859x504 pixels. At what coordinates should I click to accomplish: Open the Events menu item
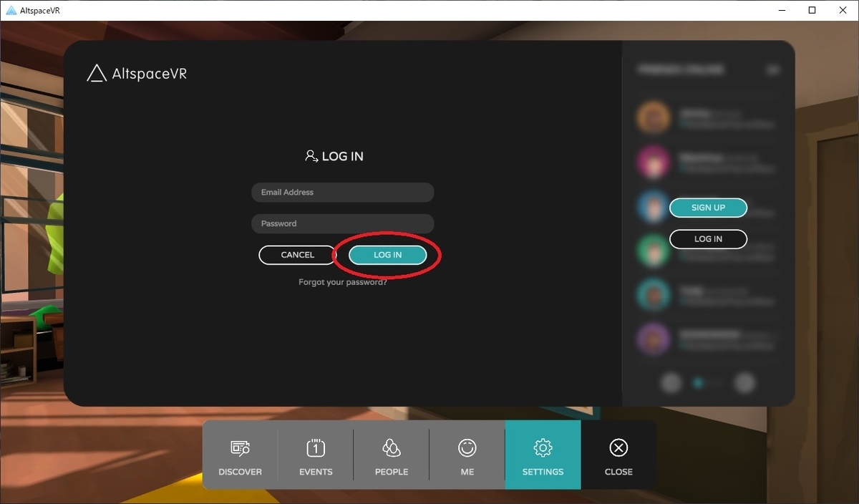316,455
